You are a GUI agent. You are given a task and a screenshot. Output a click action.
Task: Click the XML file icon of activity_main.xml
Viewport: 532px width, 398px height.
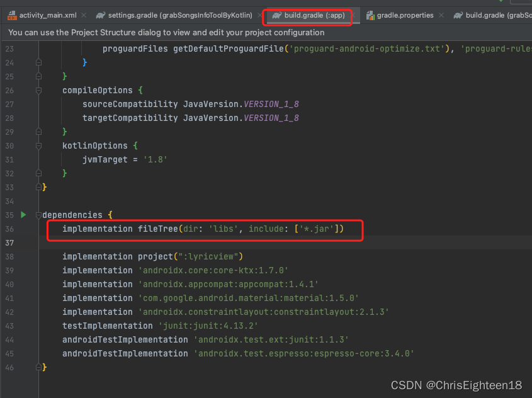tap(12, 15)
